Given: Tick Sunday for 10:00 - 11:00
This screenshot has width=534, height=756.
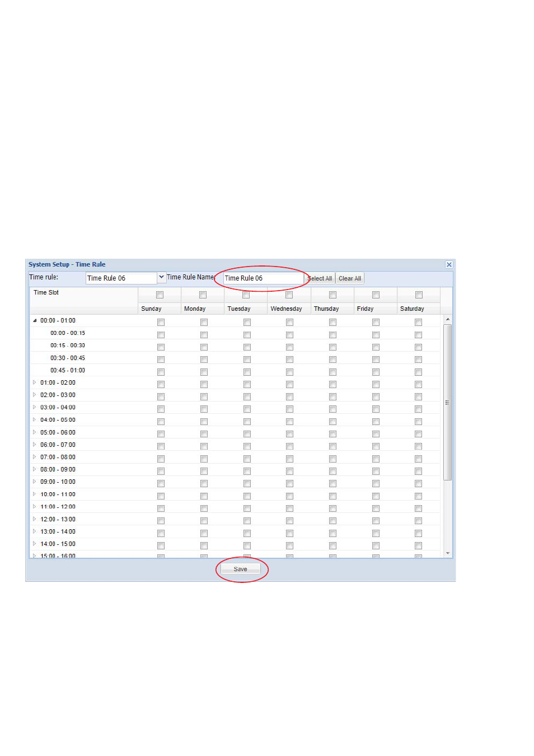Looking at the screenshot, I should pos(161,496).
